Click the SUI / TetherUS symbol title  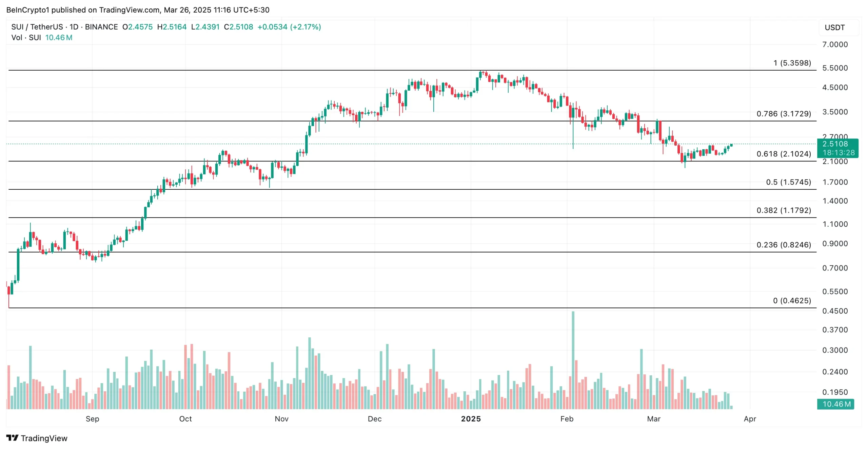click(37, 27)
